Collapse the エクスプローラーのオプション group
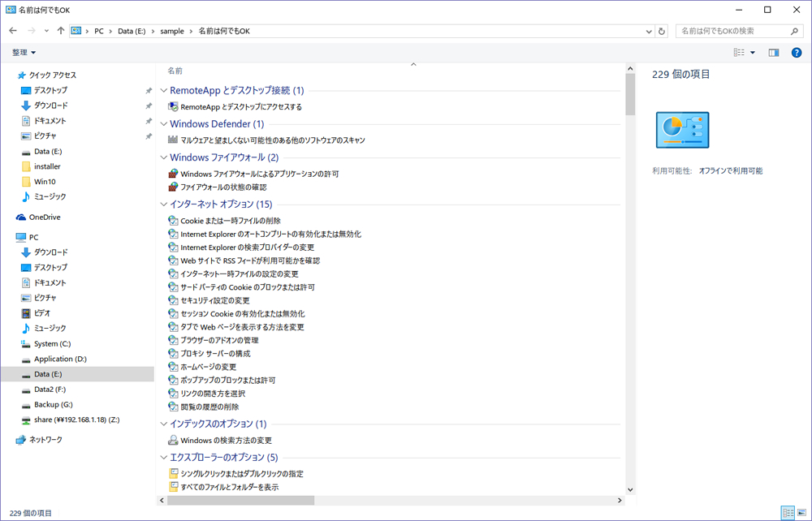Image resolution: width=812 pixels, height=521 pixels. (x=164, y=458)
